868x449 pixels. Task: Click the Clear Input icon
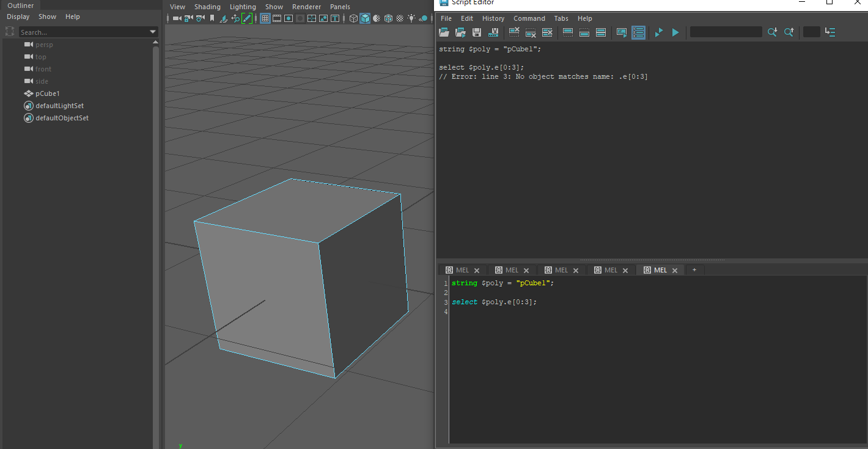(x=531, y=32)
